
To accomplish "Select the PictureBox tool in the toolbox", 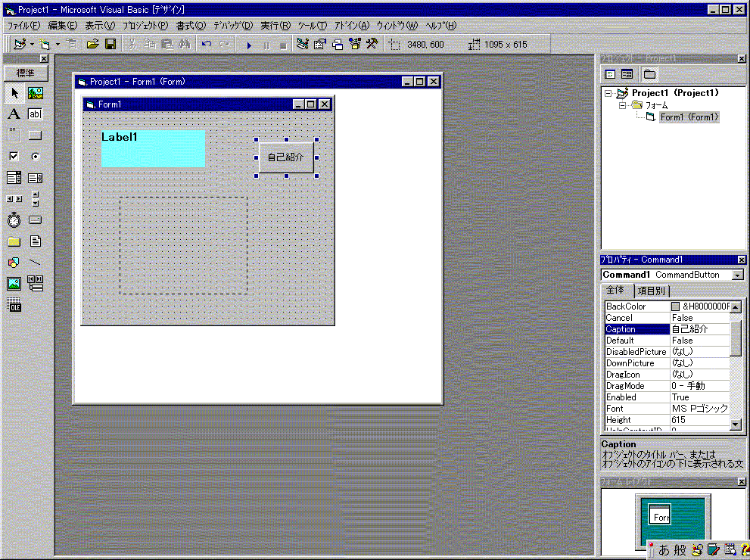I will point(35,93).
